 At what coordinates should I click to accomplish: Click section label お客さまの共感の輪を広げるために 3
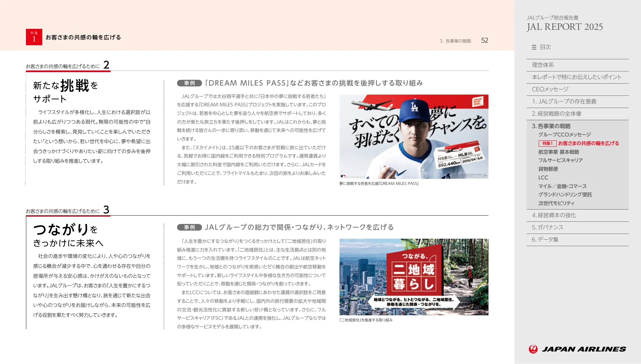68,210
